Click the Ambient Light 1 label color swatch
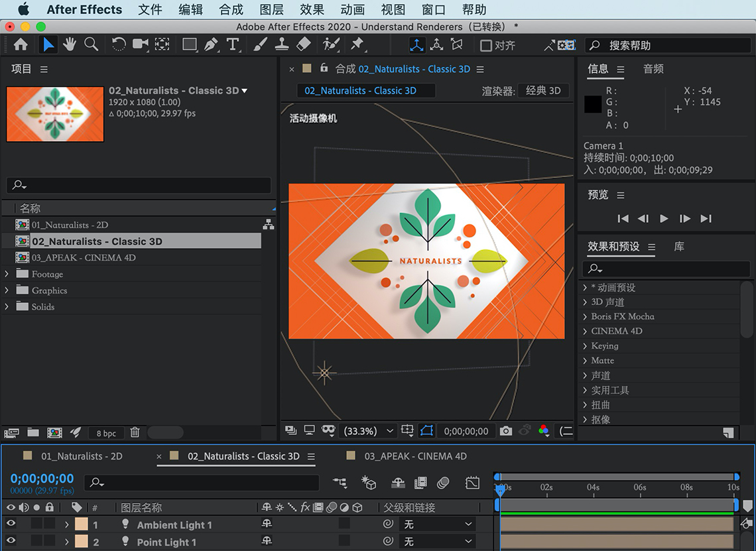This screenshot has height=551, width=756. pyautogui.click(x=82, y=524)
